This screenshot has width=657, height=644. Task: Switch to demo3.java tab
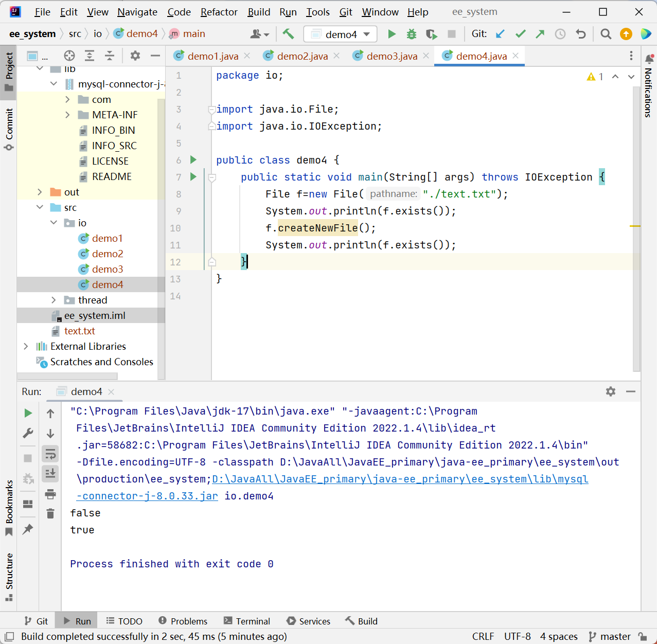coord(392,56)
